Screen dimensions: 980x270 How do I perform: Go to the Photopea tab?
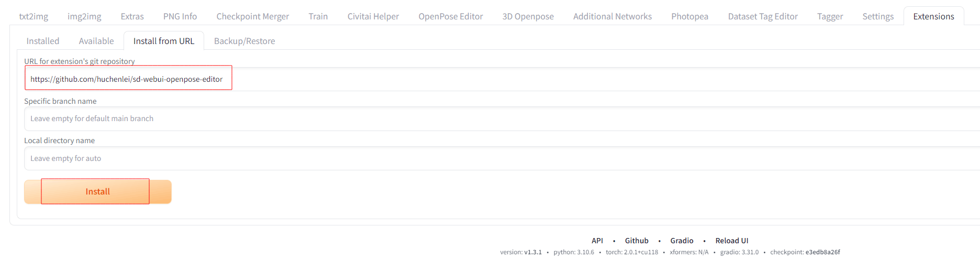(689, 16)
